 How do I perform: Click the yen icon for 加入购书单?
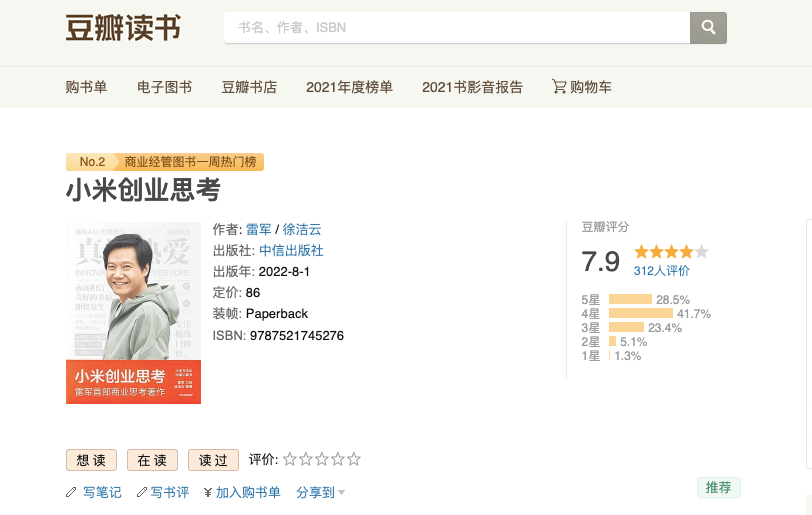click(208, 492)
